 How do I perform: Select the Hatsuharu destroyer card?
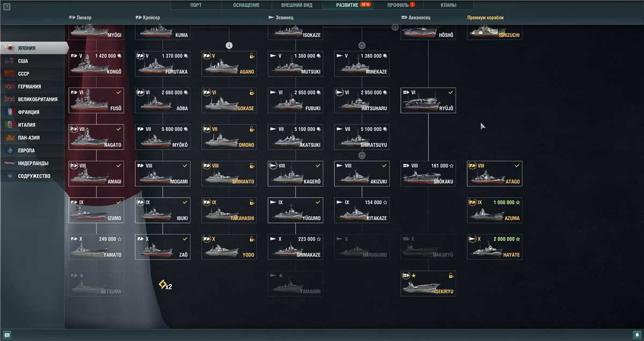362,100
